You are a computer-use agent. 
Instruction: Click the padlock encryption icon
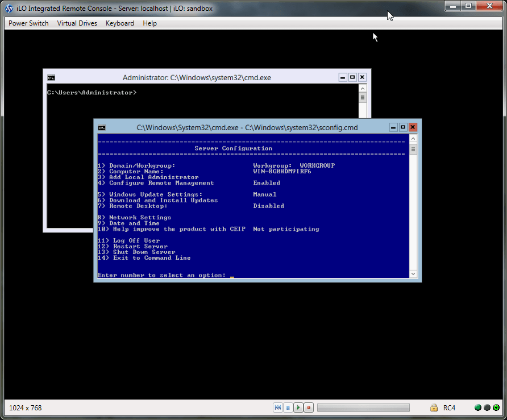pos(434,407)
